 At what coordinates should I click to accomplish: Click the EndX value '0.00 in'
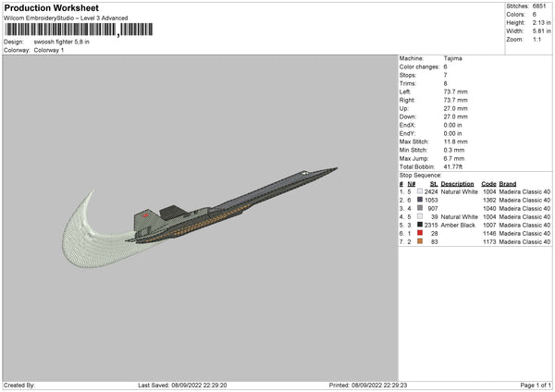coord(452,125)
